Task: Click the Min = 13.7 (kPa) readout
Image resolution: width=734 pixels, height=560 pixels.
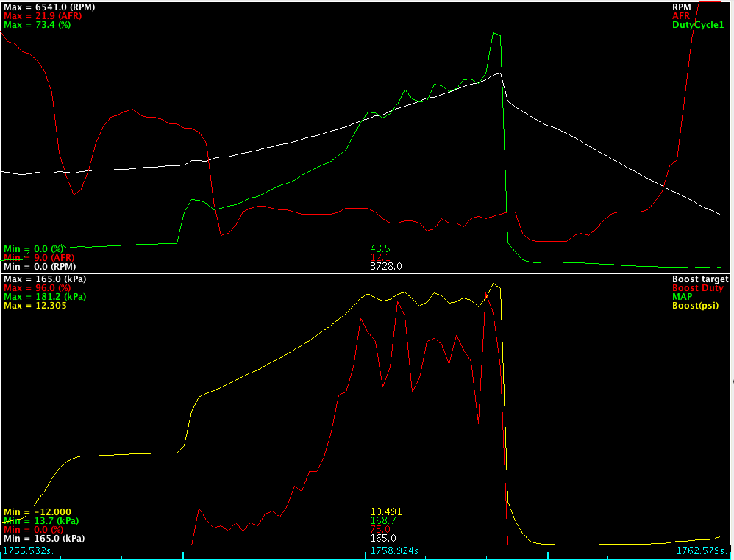Action: [41, 521]
